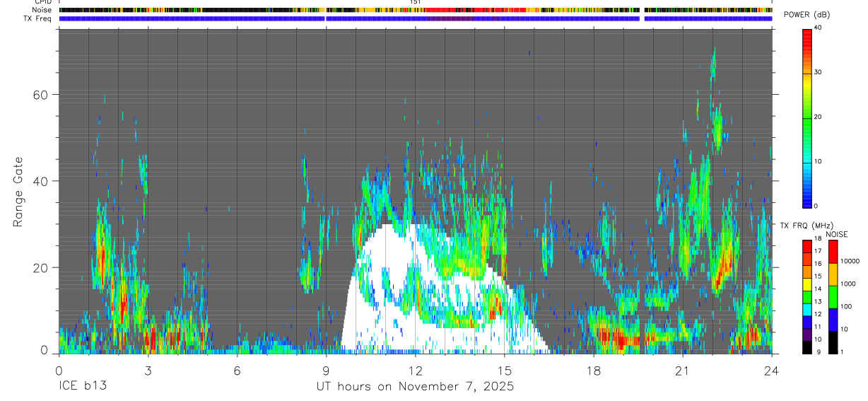
Task: Click the '30' tick on the POWER scale
Action: (x=819, y=72)
